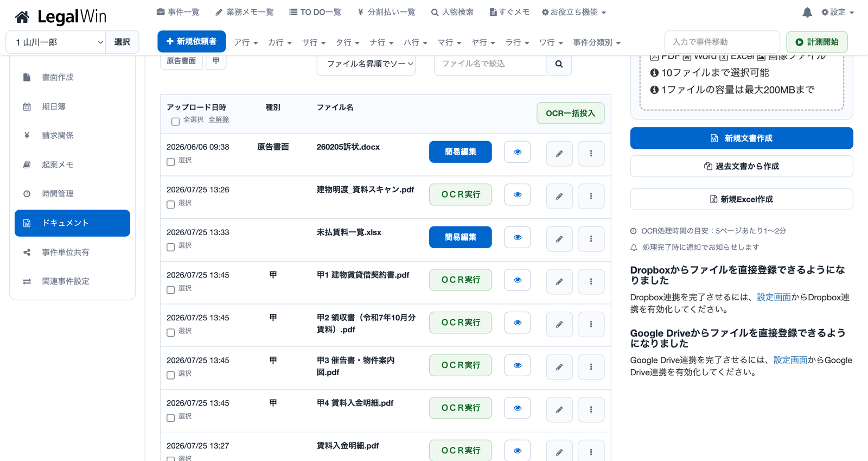Open more options for 260205訴状.docx
868x461 pixels.
tap(591, 154)
